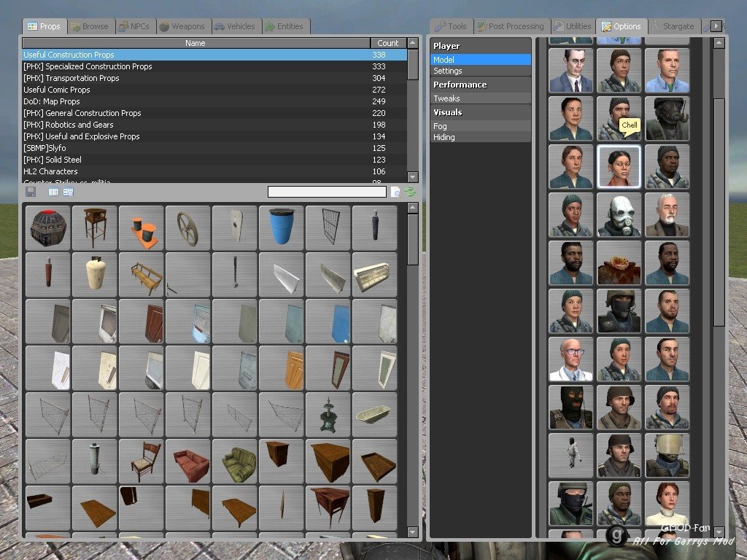Click the prop search input field
The width and height of the screenshot is (747, 560).
[x=327, y=192]
